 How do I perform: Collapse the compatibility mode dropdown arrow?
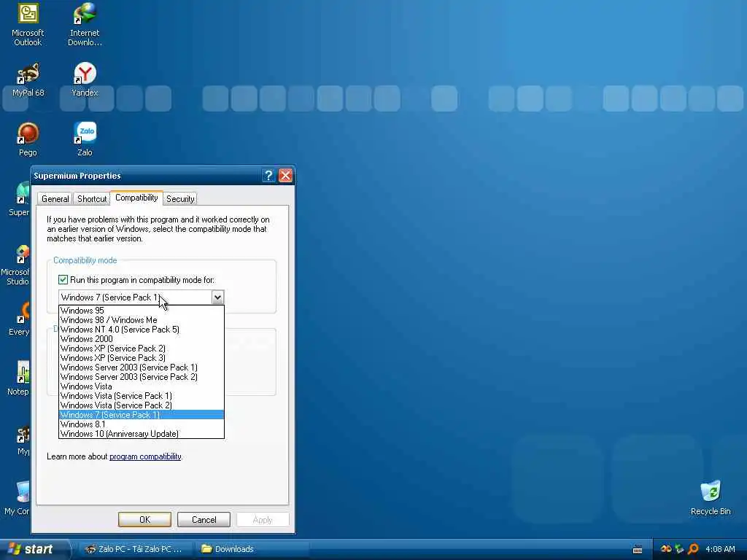click(217, 297)
